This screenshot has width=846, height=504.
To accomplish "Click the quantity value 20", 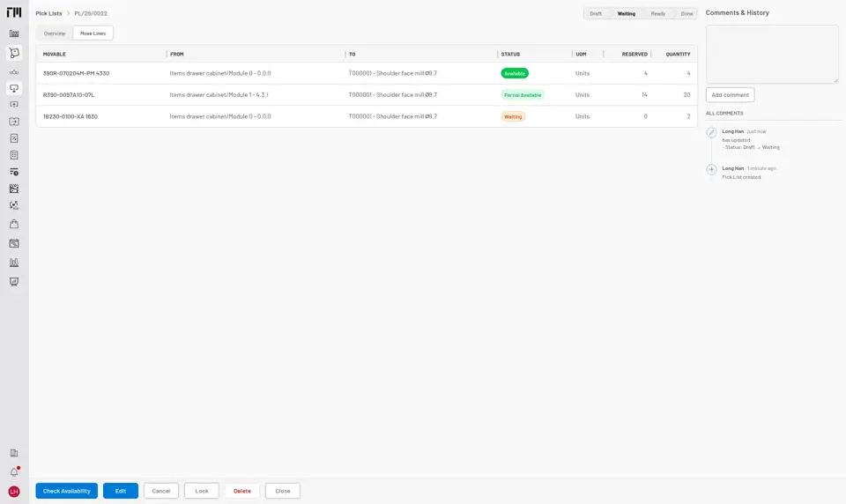I will tap(686, 95).
